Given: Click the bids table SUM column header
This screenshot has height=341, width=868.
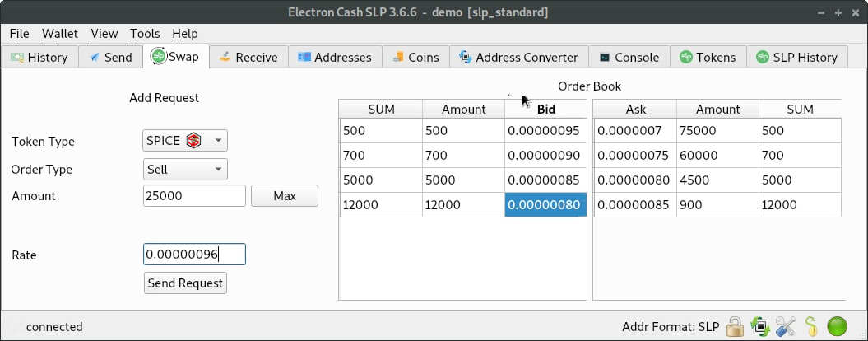Looking at the screenshot, I should [382, 110].
